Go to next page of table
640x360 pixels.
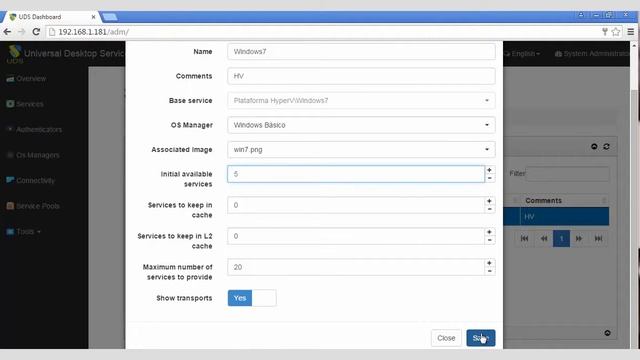click(579, 238)
